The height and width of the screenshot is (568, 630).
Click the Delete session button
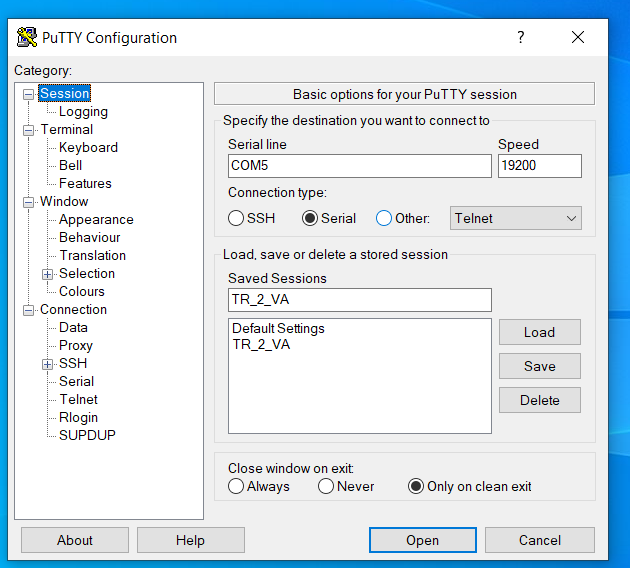(x=540, y=400)
